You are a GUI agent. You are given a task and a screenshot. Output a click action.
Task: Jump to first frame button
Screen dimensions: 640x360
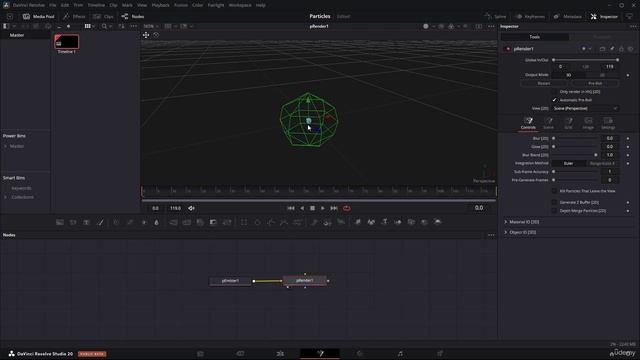pos(291,208)
